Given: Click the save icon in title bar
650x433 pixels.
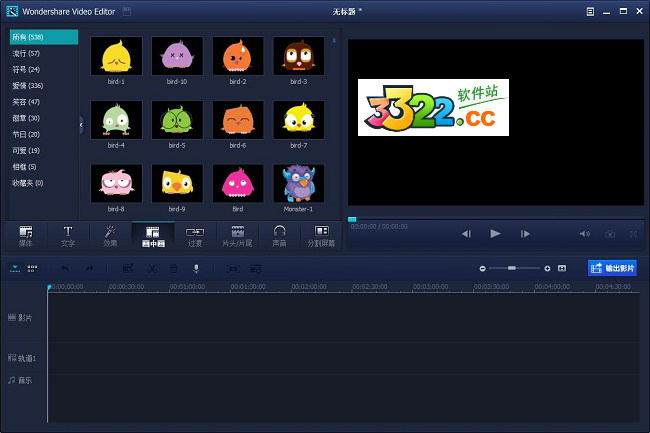Looking at the screenshot, I should click(127, 12).
